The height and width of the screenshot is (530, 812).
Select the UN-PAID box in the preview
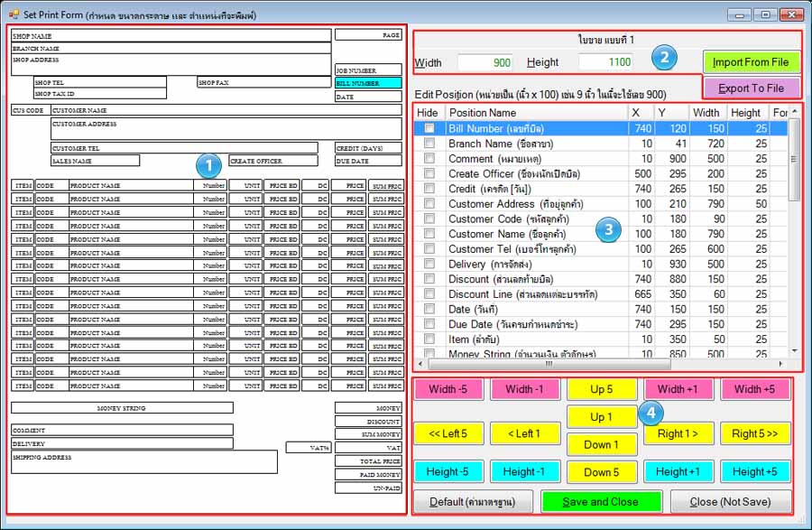coord(368,488)
